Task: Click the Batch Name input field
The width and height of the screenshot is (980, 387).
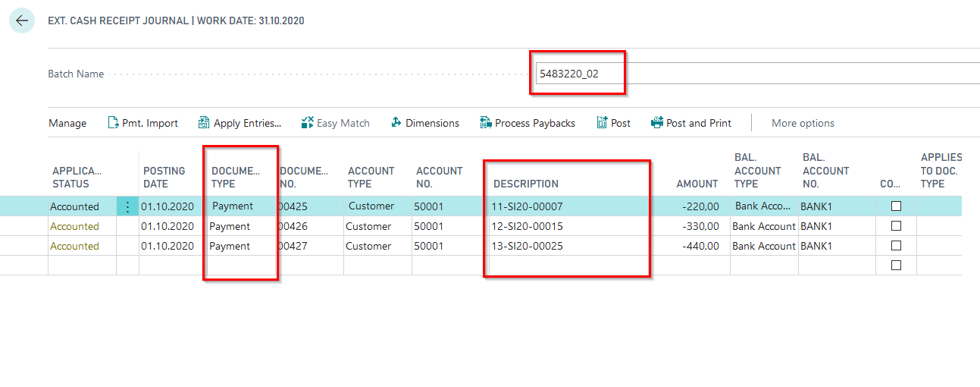Action: point(758,74)
